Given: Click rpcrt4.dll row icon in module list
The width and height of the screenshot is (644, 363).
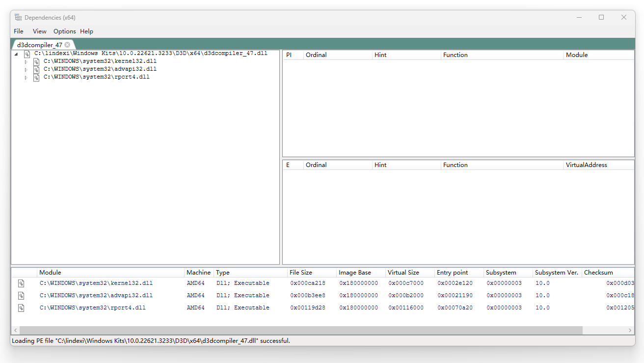Looking at the screenshot, I should [x=21, y=308].
